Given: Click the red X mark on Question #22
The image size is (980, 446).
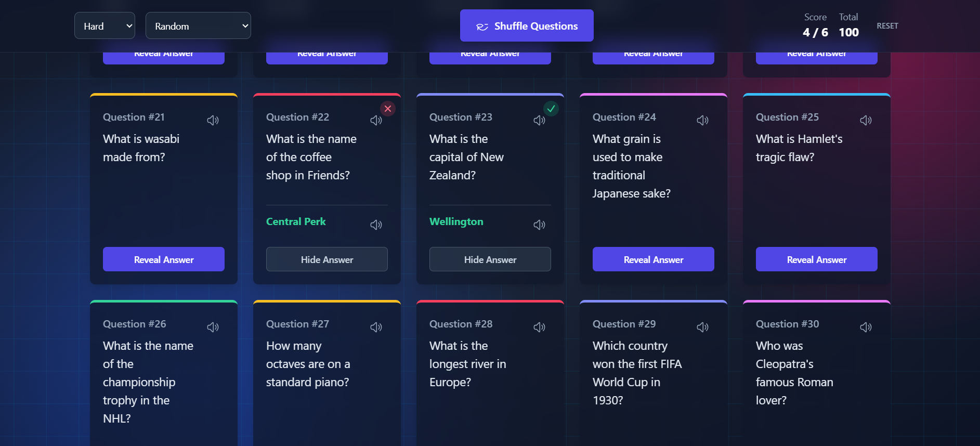Looking at the screenshot, I should pyautogui.click(x=388, y=109).
